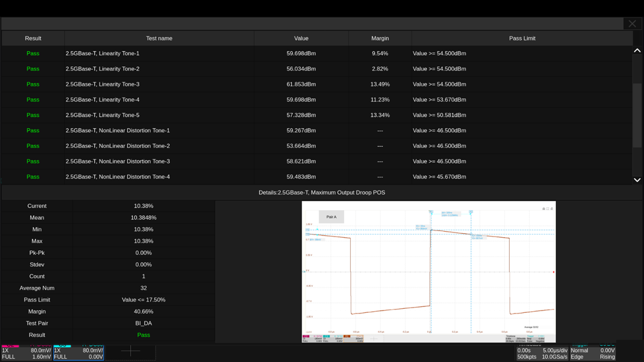Open the pink channel 1 descriptor box
This screenshot has height=362, width=644.
[x=27, y=353]
